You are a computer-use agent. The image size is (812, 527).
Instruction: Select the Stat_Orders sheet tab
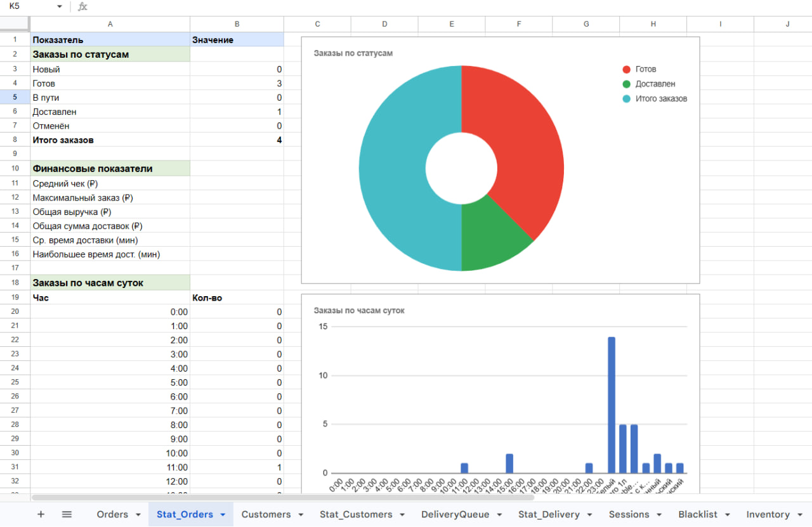(185, 514)
